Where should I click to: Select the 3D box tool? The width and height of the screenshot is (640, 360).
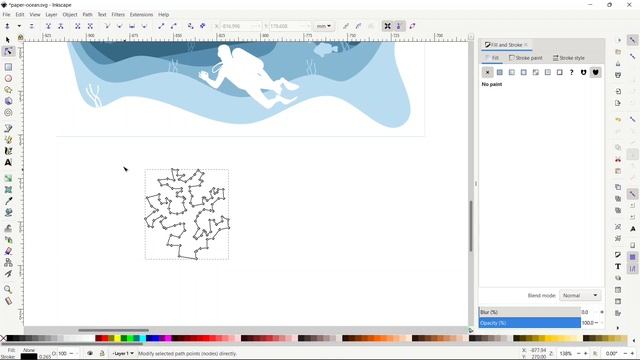tap(8, 101)
